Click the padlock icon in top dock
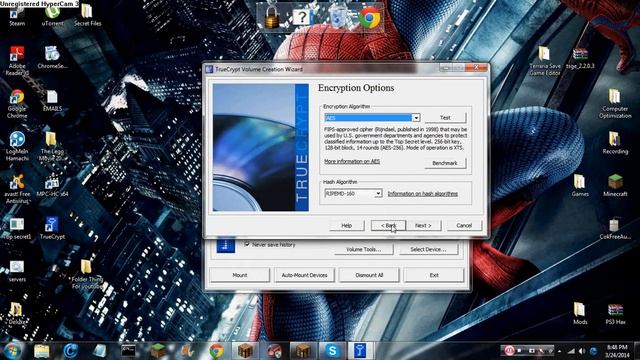This screenshot has width=640, height=360. click(x=271, y=17)
